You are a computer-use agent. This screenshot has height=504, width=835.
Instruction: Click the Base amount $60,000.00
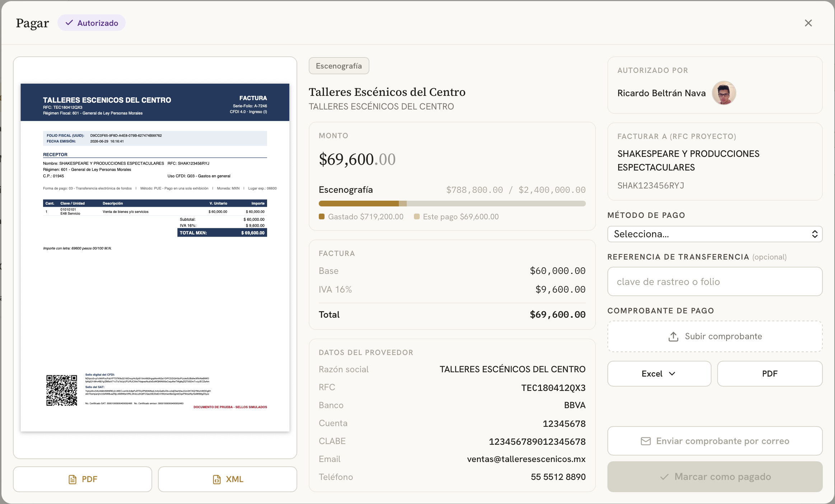558,271
